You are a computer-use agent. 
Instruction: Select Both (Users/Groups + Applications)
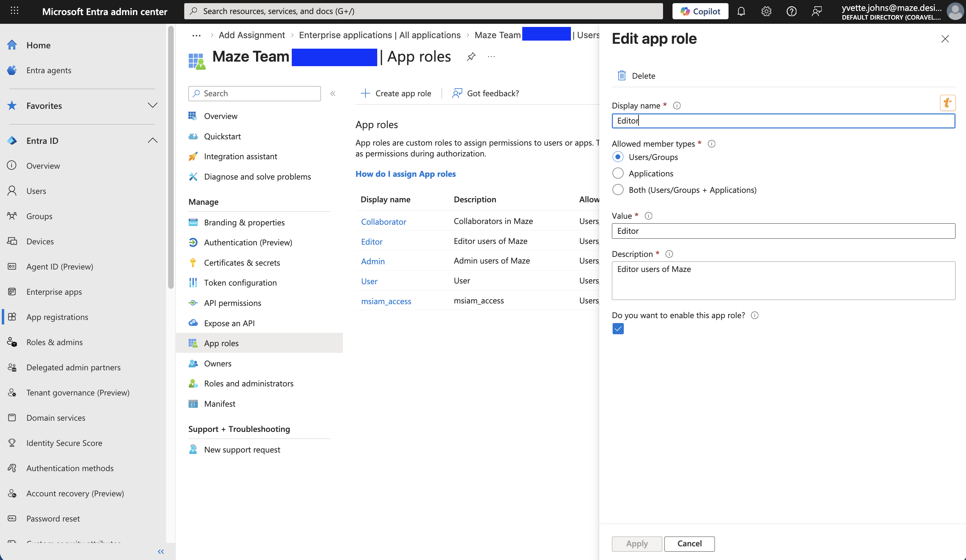617,190
